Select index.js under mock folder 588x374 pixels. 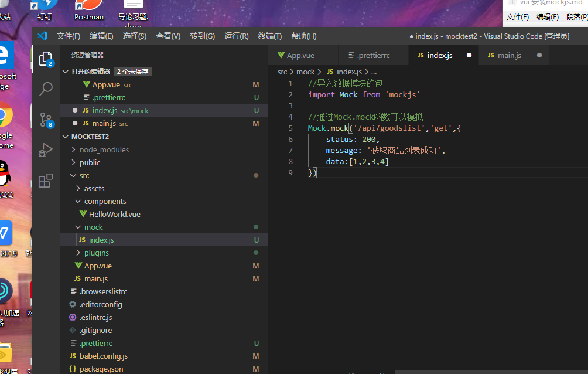[x=164, y=240]
